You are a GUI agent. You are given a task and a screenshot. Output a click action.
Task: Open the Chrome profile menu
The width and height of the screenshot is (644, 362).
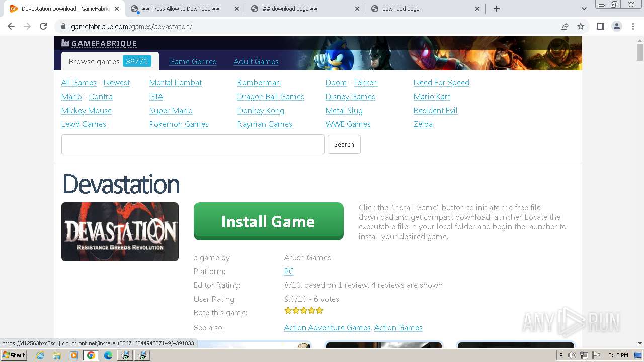(617, 26)
